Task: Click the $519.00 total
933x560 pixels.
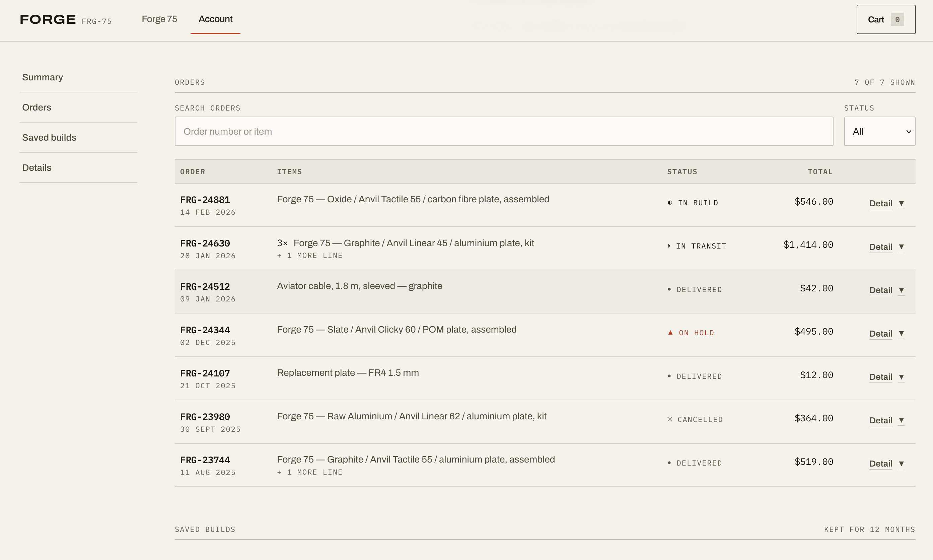Action: coord(814,462)
